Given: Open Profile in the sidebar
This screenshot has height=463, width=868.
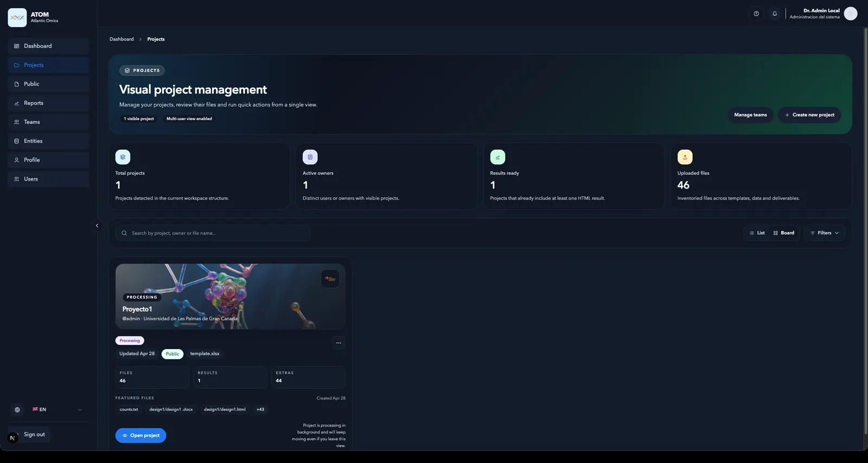Looking at the screenshot, I should pyautogui.click(x=48, y=160).
